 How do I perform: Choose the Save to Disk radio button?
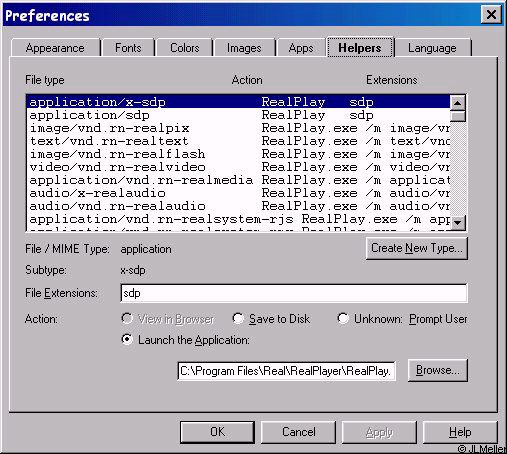coord(271,319)
